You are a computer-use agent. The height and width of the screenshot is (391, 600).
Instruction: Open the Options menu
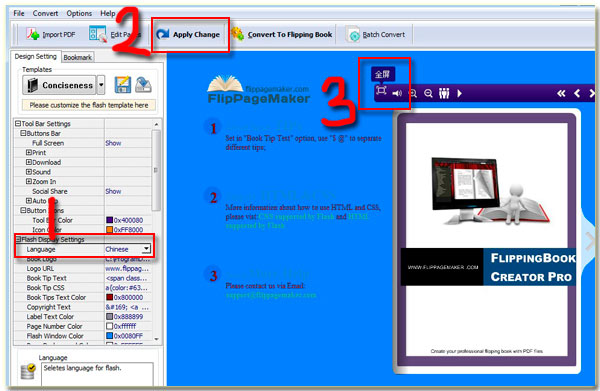tap(79, 13)
